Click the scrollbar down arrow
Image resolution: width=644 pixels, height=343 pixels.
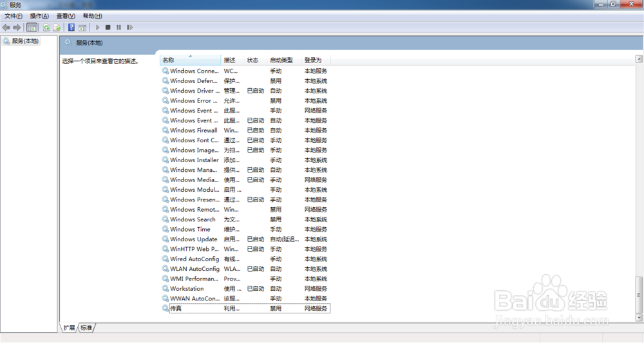click(x=639, y=317)
